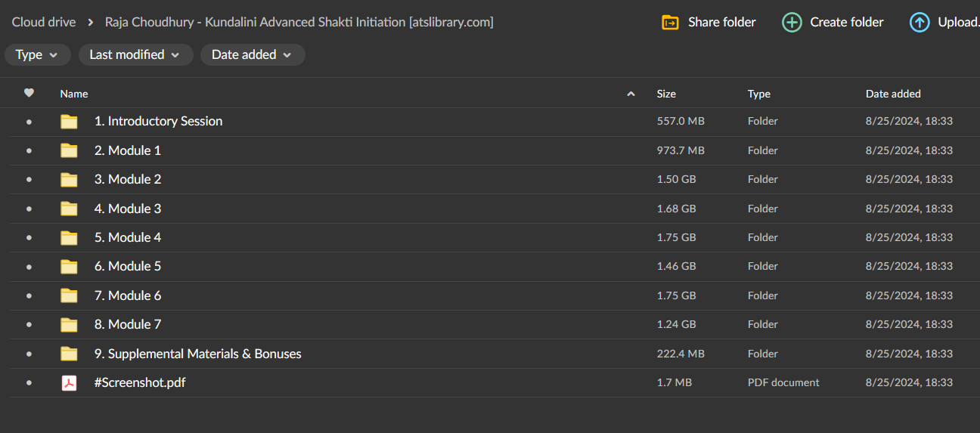
Task: Sort by the Date added column header
Action: 893,94
